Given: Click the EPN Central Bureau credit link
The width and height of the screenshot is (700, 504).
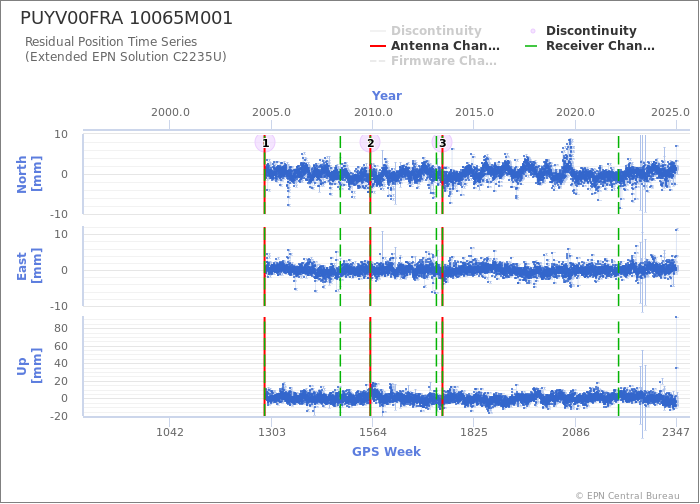Looking at the screenshot, I should click(x=628, y=496).
